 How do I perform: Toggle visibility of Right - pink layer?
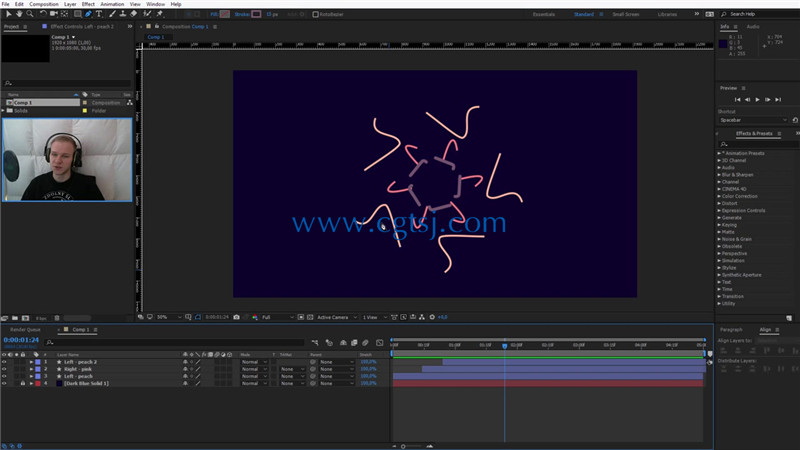4,369
